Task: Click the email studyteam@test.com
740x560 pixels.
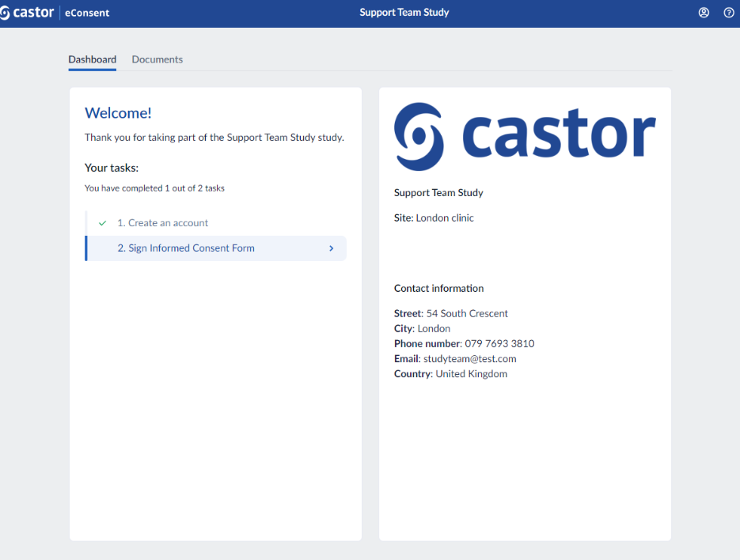Action: click(469, 358)
